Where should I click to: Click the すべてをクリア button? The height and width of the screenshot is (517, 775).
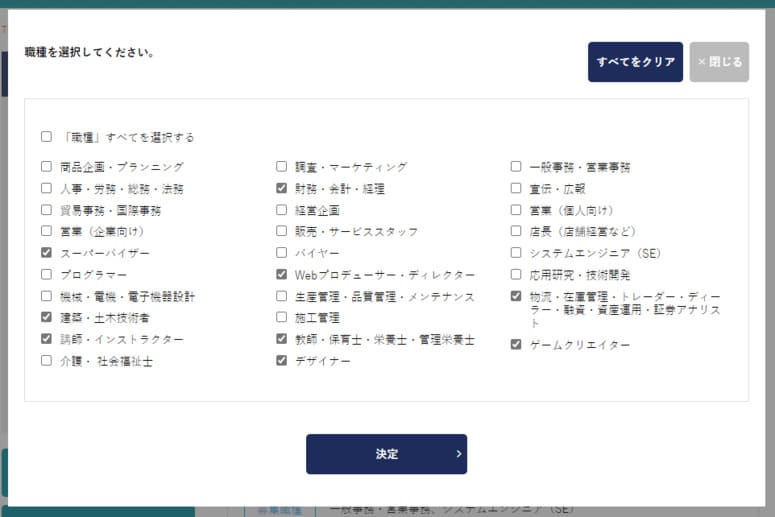point(635,62)
